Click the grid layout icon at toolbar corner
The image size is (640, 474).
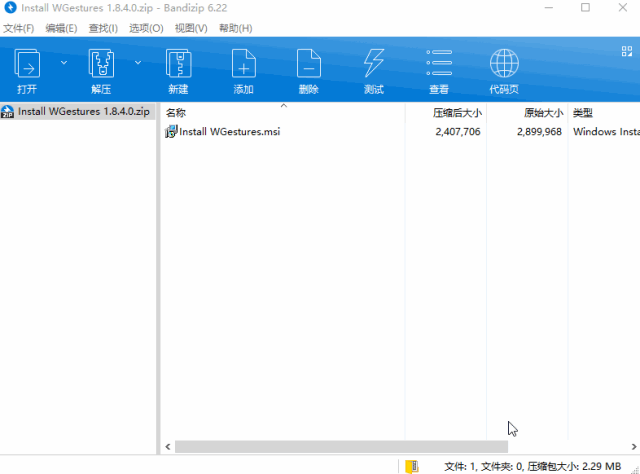tap(627, 51)
